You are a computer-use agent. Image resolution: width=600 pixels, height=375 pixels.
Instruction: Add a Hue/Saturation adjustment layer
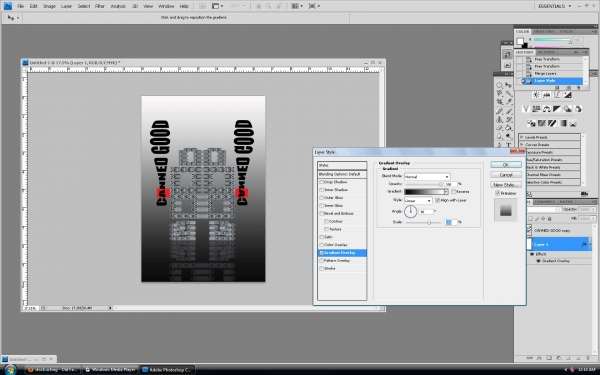coord(536,109)
